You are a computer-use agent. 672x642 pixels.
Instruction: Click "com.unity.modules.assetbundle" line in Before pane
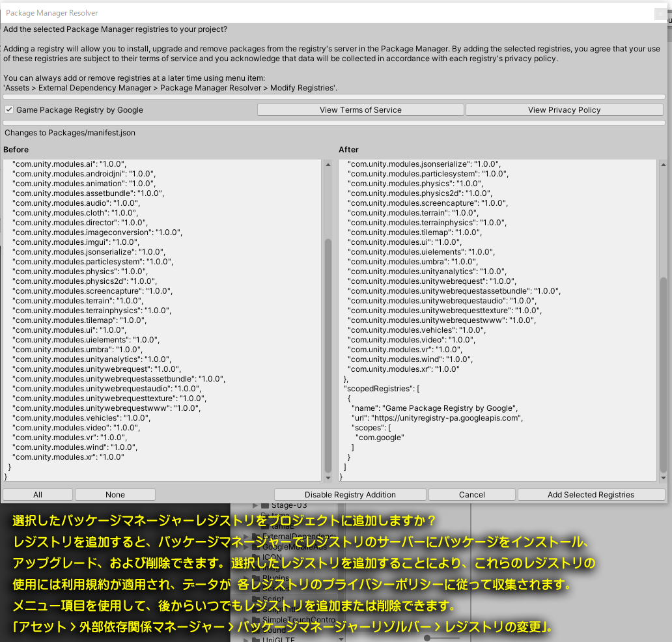pyautogui.click(x=89, y=193)
